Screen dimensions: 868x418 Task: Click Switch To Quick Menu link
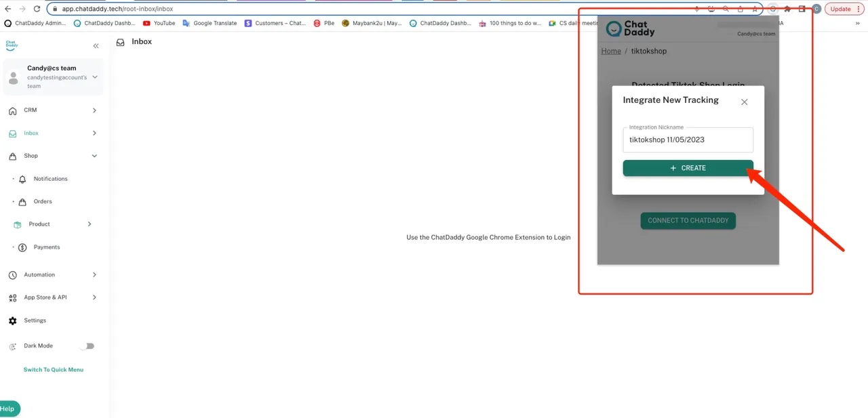[54, 370]
